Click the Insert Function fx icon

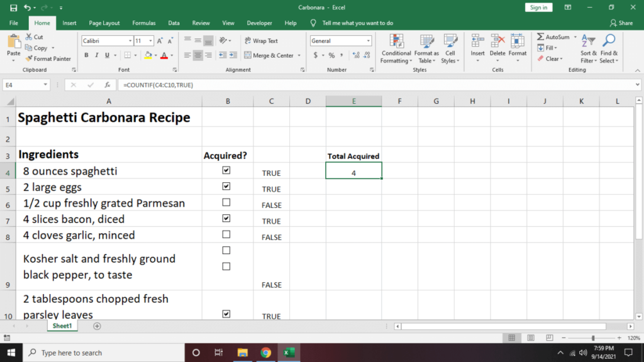(108, 85)
